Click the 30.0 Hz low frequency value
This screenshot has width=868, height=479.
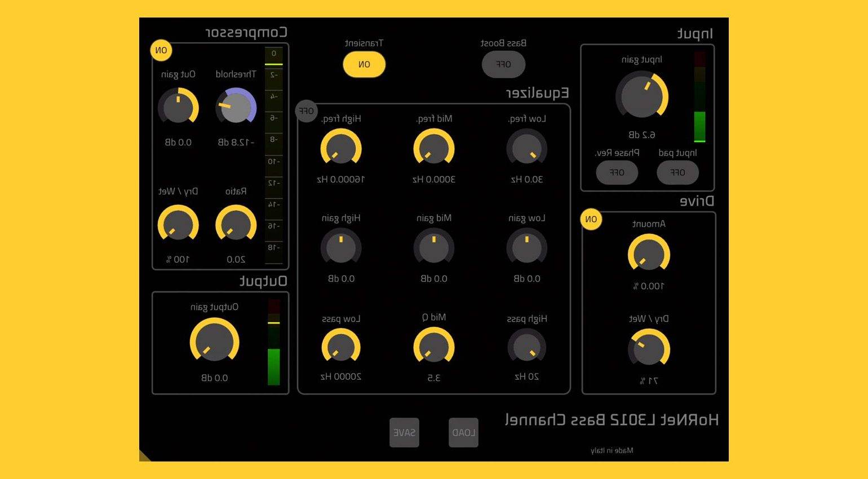coord(527,179)
